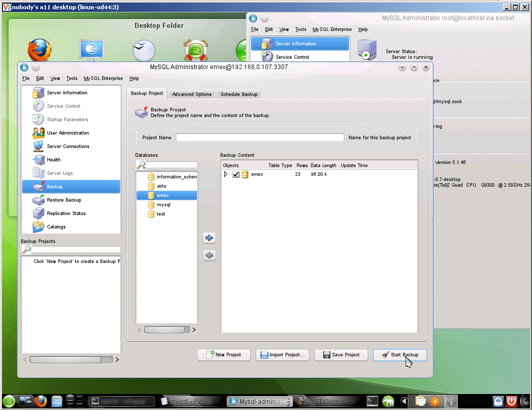Switch to the Backup Project tab
The height and width of the screenshot is (410, 532).
(147, 93)
